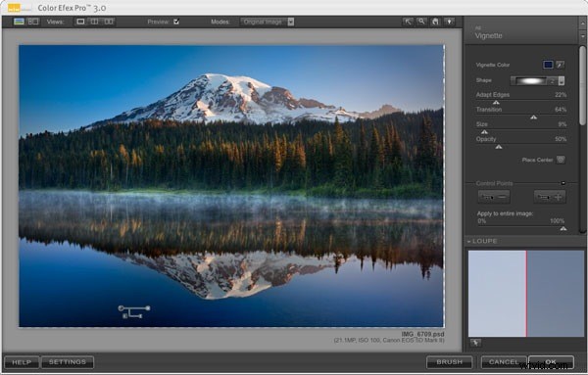Select the split preview view
This screenshot has width=588, height=375.
tap(94, 22)
